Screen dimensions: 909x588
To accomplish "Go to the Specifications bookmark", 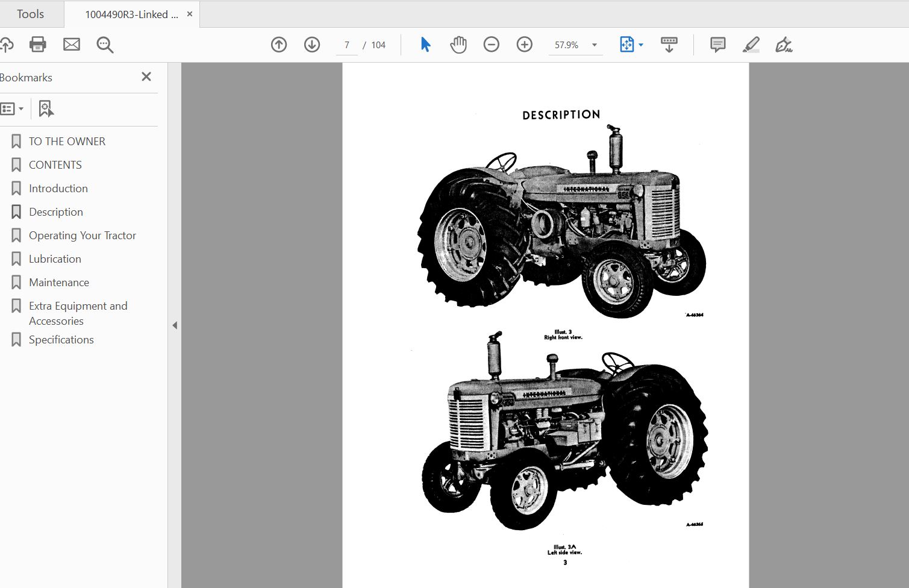I will point(61,340).
